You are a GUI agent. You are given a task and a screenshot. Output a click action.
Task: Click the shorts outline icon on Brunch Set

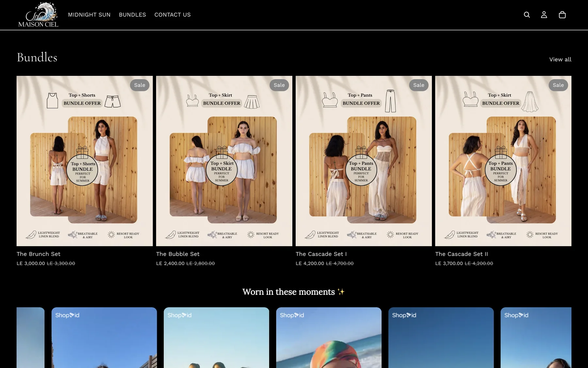coord(113,102)
